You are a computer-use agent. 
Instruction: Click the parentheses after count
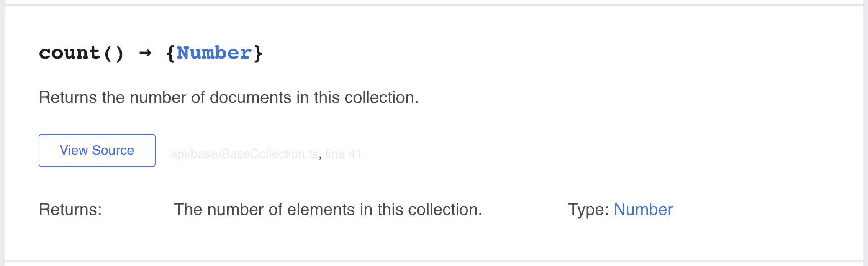click(x=113, y=53)
